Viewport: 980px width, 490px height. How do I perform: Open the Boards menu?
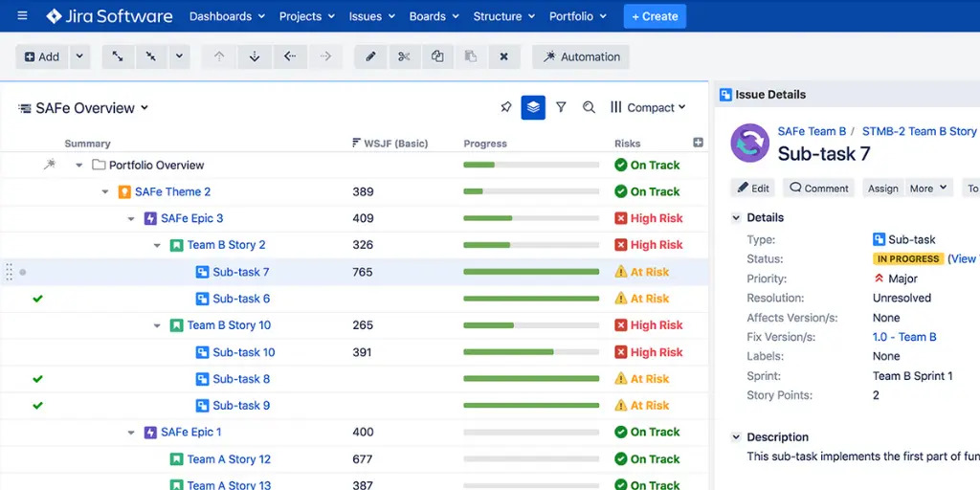coord(434,16)
